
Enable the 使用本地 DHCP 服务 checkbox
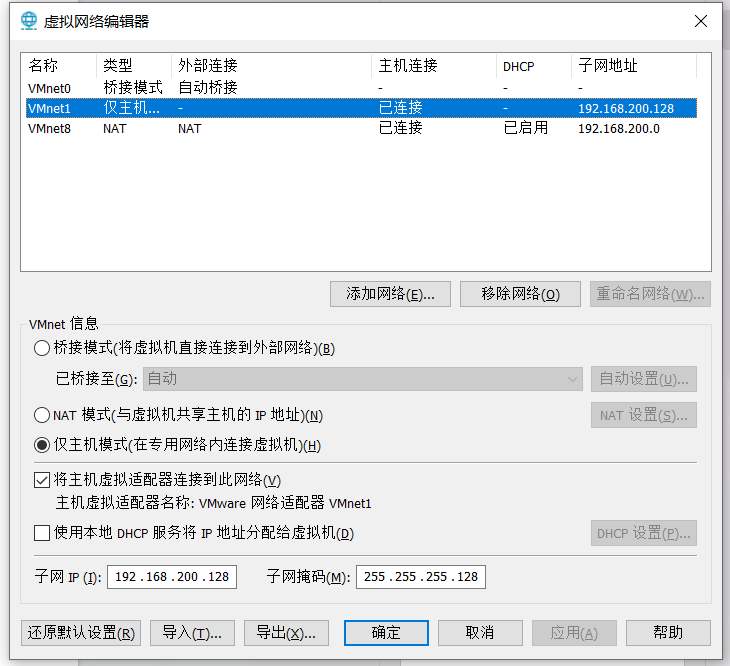click(42, 533)
